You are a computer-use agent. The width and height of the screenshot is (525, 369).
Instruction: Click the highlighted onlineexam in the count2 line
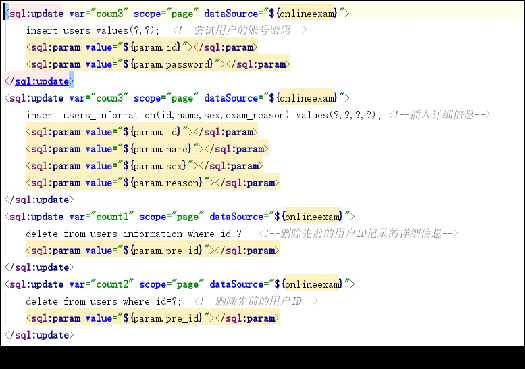point(312,284)
